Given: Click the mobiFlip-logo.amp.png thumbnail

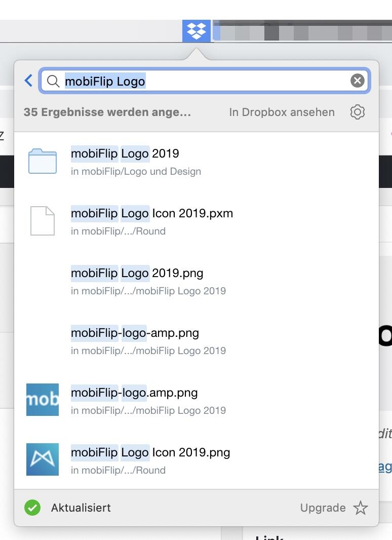Looking at the screenshot, I should pyautogui.click(x=43, y=400).
